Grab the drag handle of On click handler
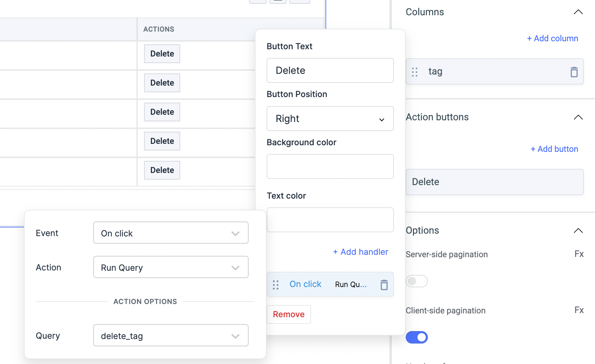 tap(276, 285)
